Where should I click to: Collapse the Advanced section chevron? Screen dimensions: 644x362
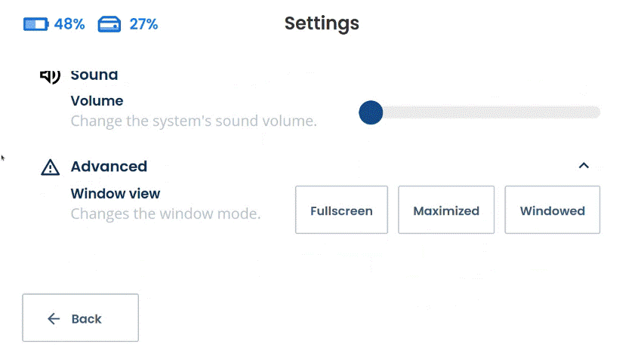pyautogui.click(x=584, y=165)
